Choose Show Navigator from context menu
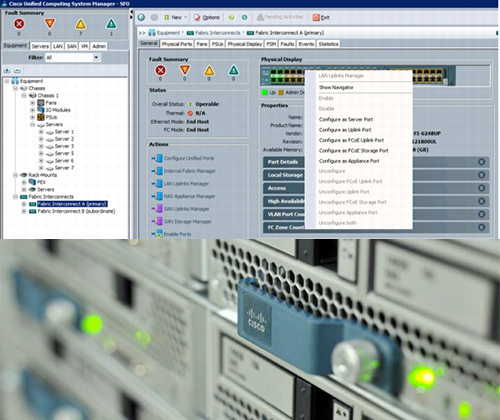Image resolution: width=500 pixels, height=420 pixels. [x=336, y=87]
